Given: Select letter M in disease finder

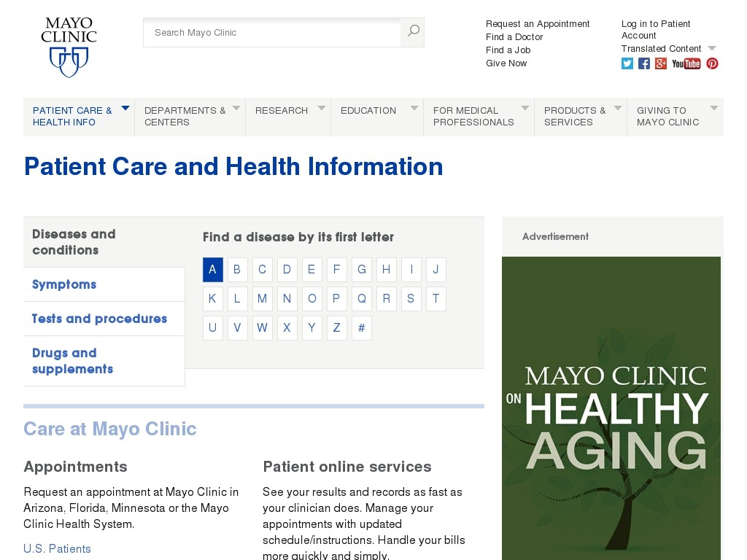Looking at the screenshot, I should [262, 298].
